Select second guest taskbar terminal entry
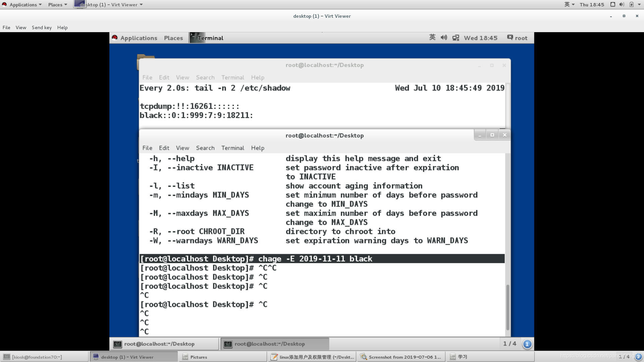The image size is (644, 362). pos(275,344)
